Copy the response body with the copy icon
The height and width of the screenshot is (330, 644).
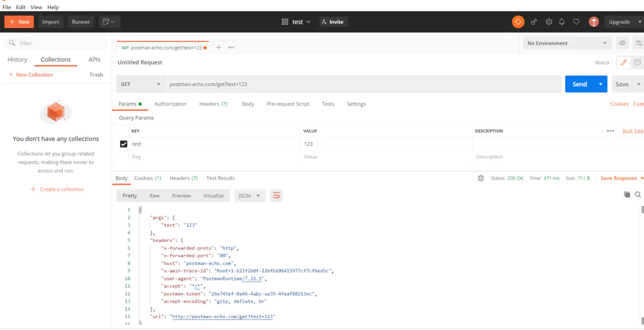click(627, 195)
